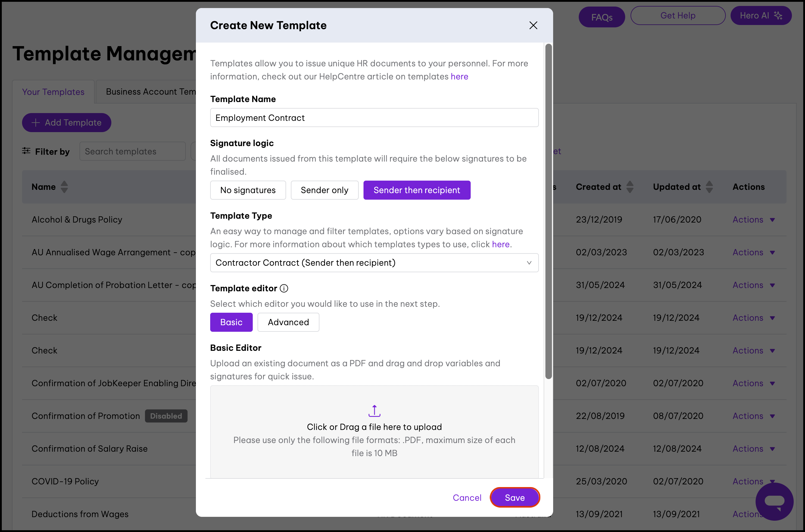Close the Create New Template dialog

[x=533, y=26]
